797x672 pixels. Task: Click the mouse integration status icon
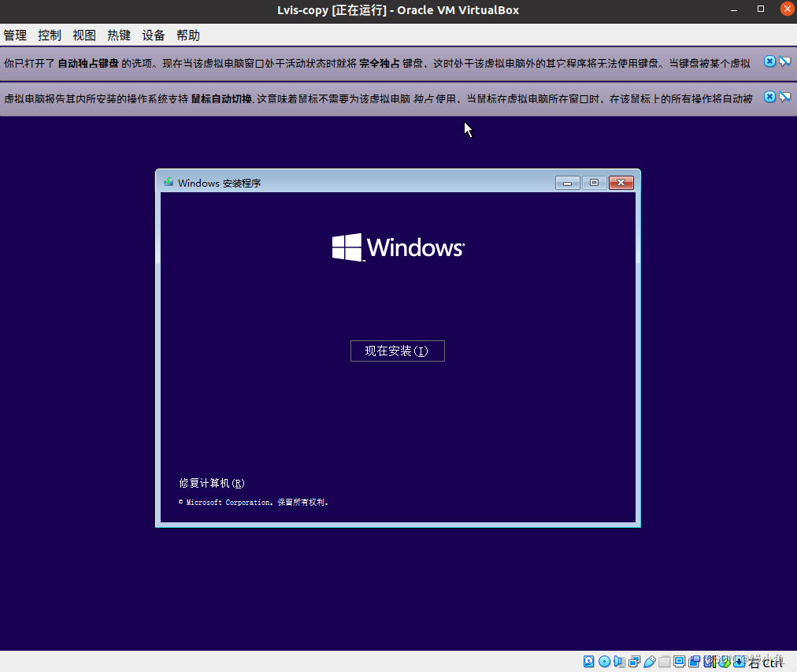click(x=724, y=661)
